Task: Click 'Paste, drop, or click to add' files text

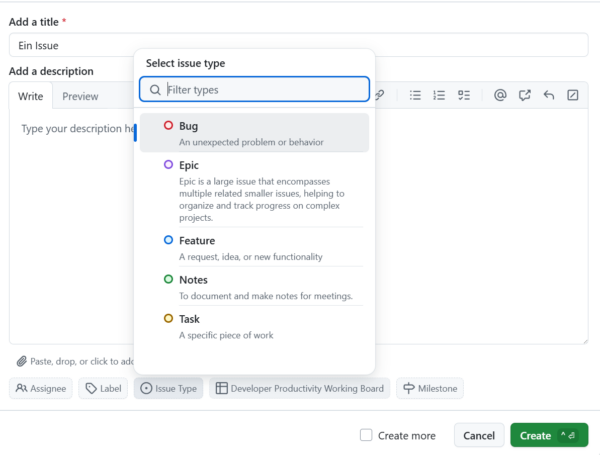Action: 82,361
